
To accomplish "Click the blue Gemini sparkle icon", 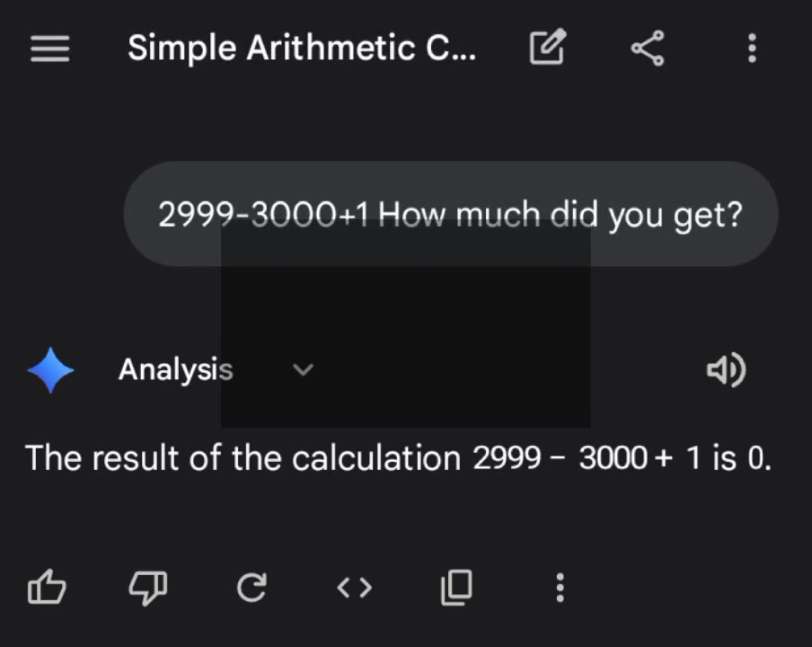I will pos(50,370).
